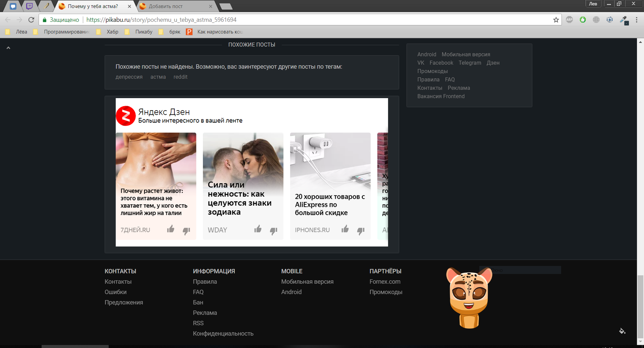Like the 7ДНЕЙ.RU article with thumbs up

171,229
